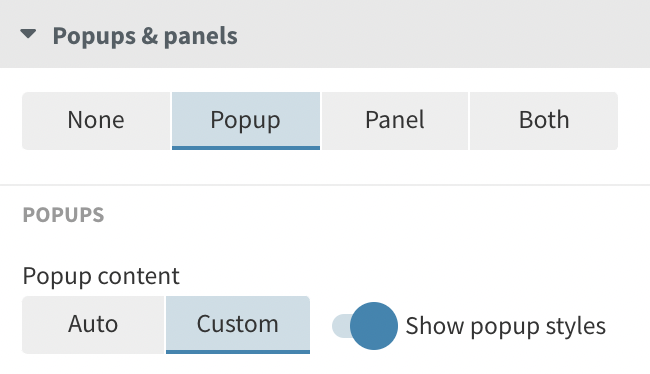Activate Both in the display mode selector
The image size is (650, 374).
point(544,121)
